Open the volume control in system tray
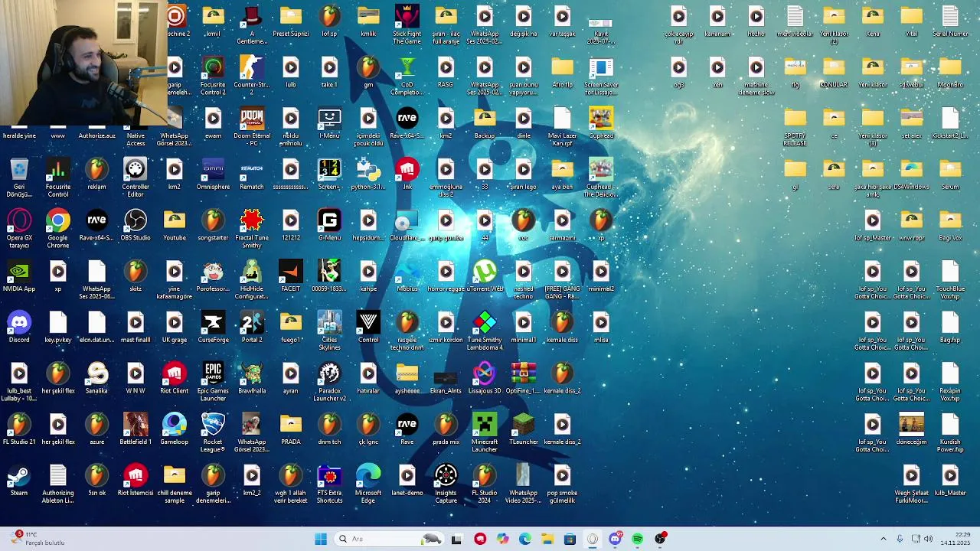The width and height of the screenshot is (980, 551). (929, 539)
